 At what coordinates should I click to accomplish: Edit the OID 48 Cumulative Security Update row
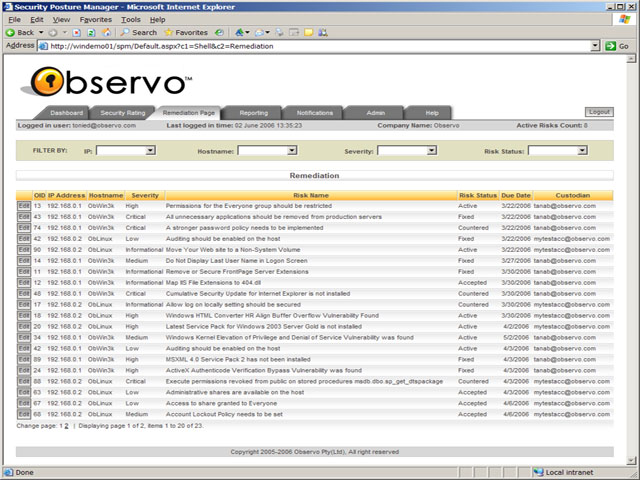click(x=24, y=293)
